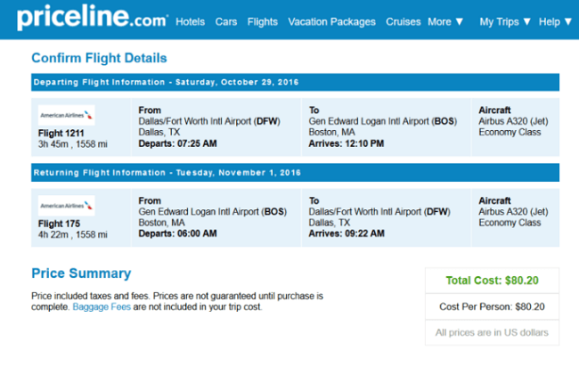Open the Hotels menu item
Viewport: 579px width, 392px height.
(x=190, y=21)
